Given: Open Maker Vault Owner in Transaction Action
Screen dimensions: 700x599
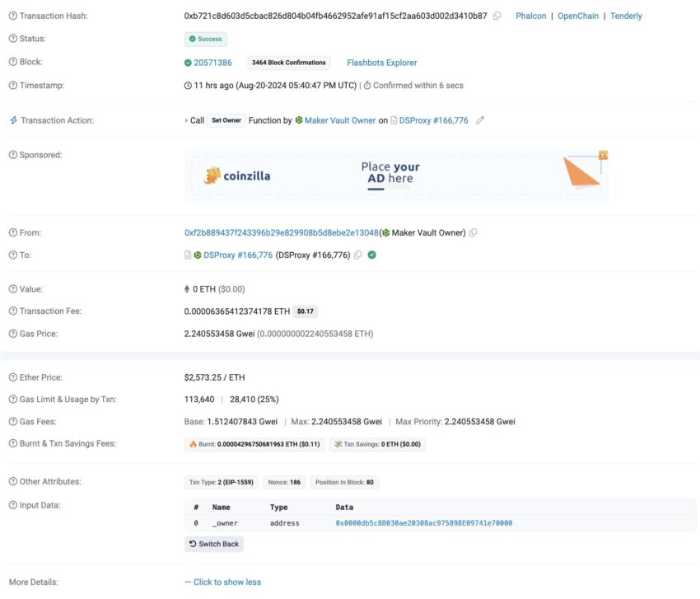Looking at the screenshot, I should coord(340,120).
